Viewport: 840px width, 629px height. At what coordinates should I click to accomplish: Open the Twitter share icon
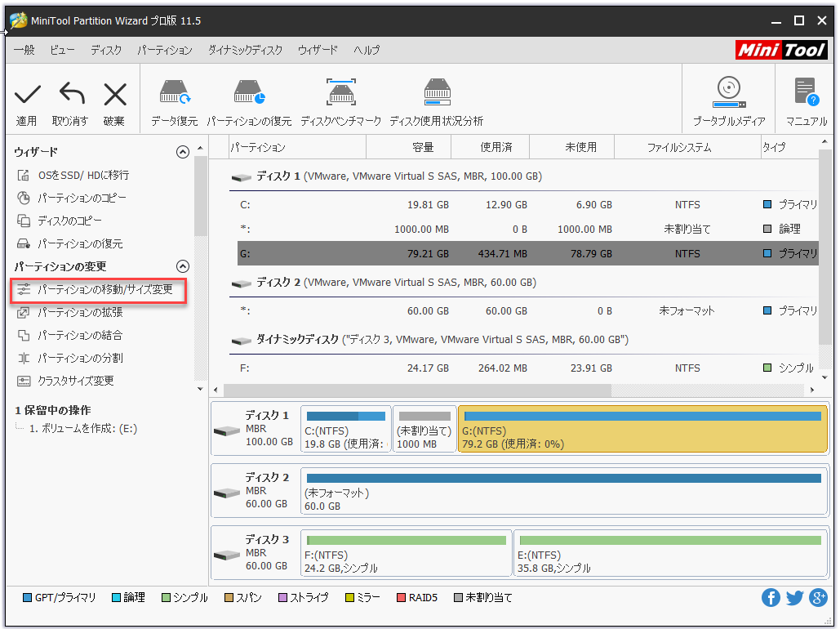(x=794, y=597)
